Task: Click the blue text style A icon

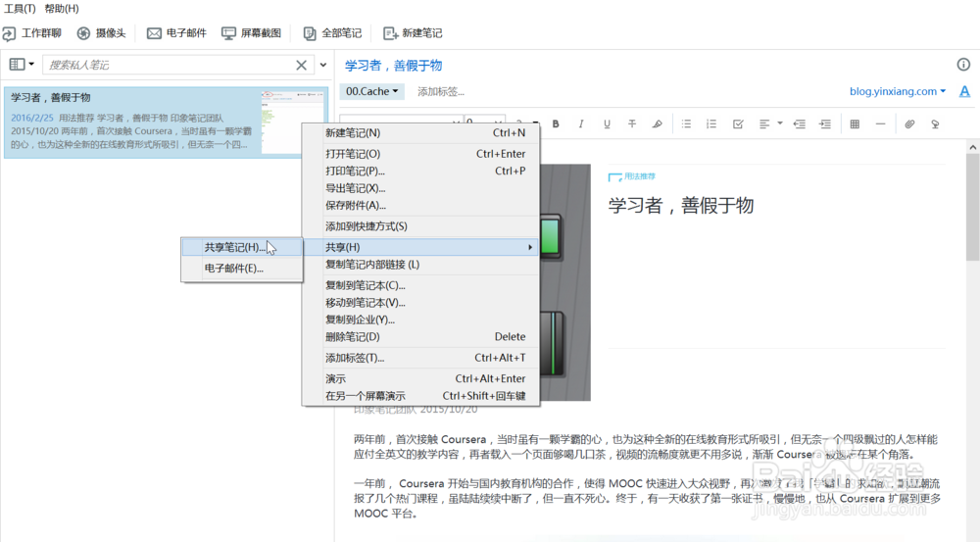Action: [x=964, y=91]
